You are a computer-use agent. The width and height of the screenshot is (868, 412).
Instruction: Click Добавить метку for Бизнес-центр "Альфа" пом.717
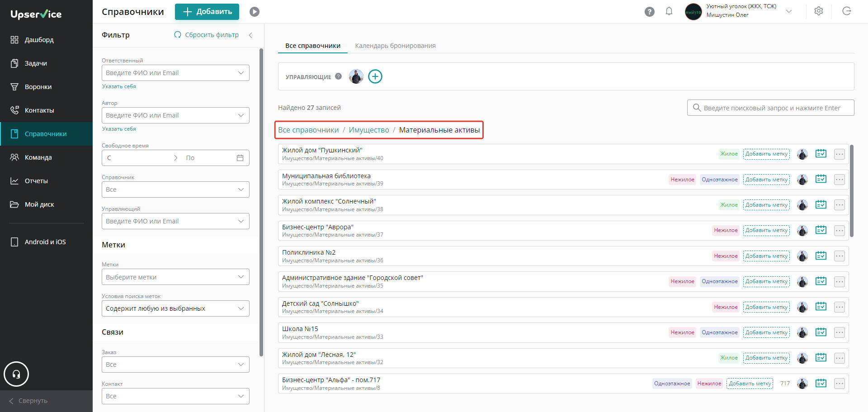[750, 384]
